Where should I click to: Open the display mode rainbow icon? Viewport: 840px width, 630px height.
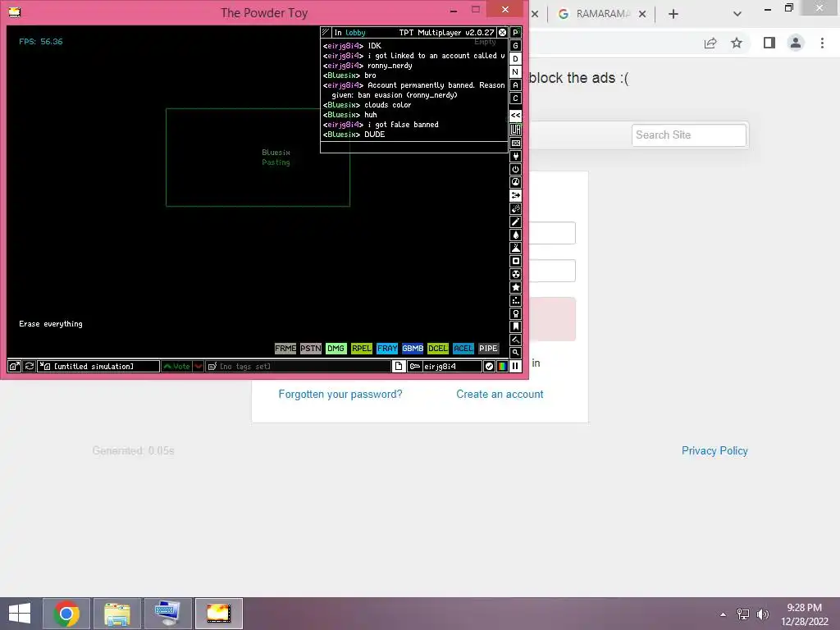pyautogui.click(x=502, y=367)
